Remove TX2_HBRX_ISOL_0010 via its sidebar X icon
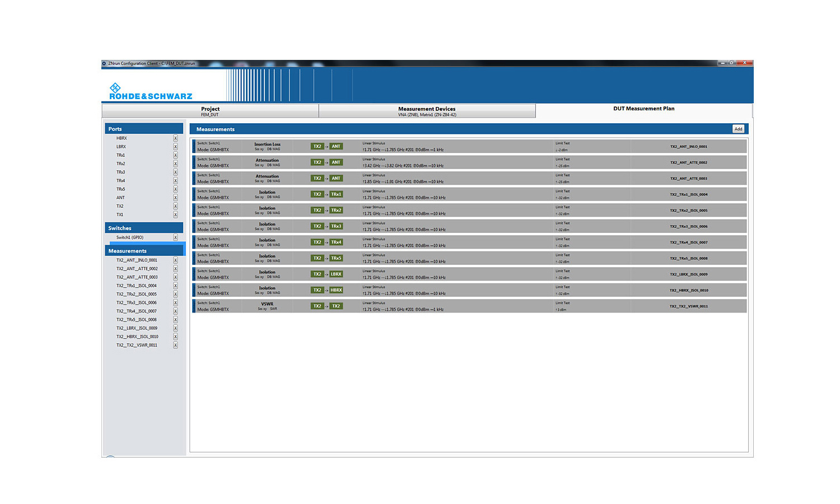Screen dimensions: 840x504 click(x=175, y=337)
